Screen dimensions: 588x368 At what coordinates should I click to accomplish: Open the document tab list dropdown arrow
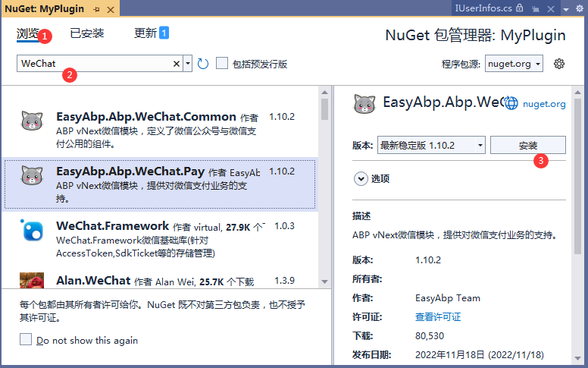(566, 9)
